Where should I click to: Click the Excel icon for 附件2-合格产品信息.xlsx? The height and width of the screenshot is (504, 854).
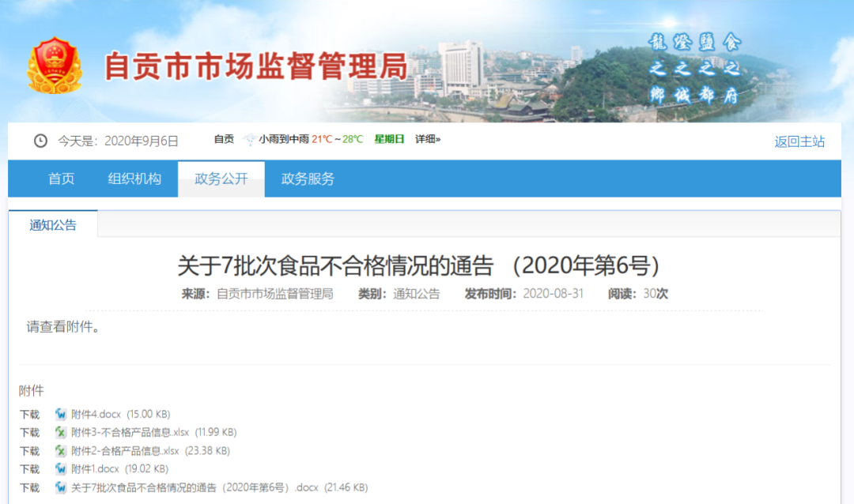[61, 450]
